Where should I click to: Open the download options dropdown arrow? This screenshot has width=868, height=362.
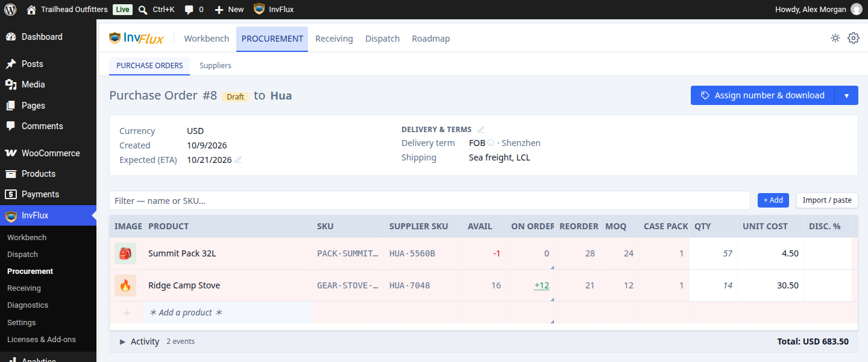(847, 95)
